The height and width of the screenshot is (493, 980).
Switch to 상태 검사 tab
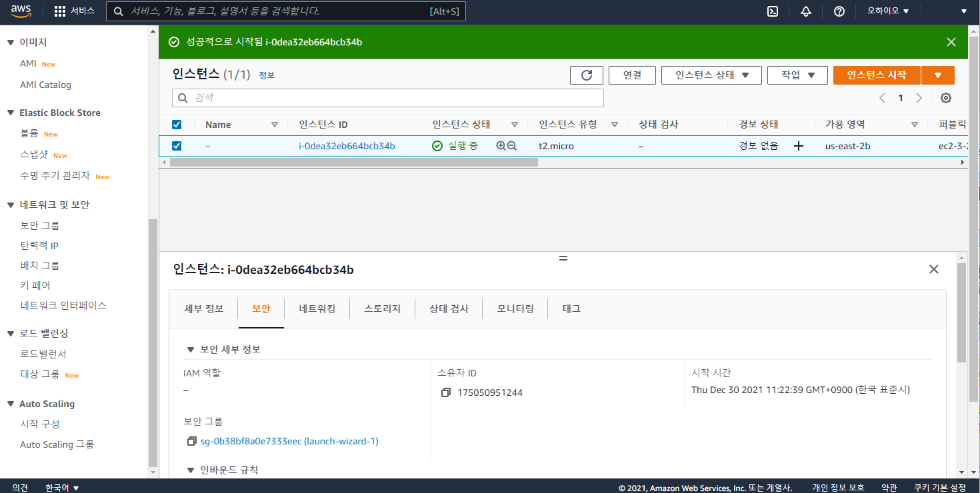(449, 309)
